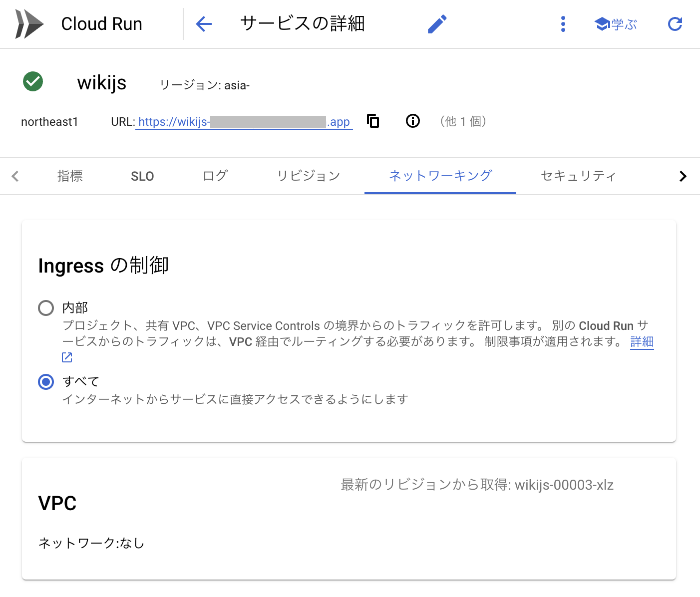Viewport: 700px width, 597px height.
Task: Open the セキュリティ tab
Action: click(578, 176)
